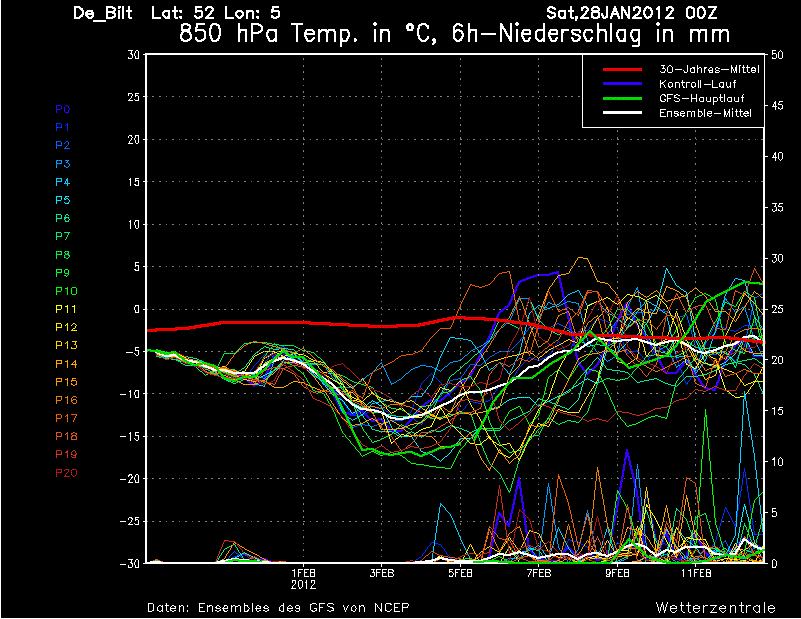Click the 7FEB x-axis label
Screen dimensions: 801x619
pos(539,574)
